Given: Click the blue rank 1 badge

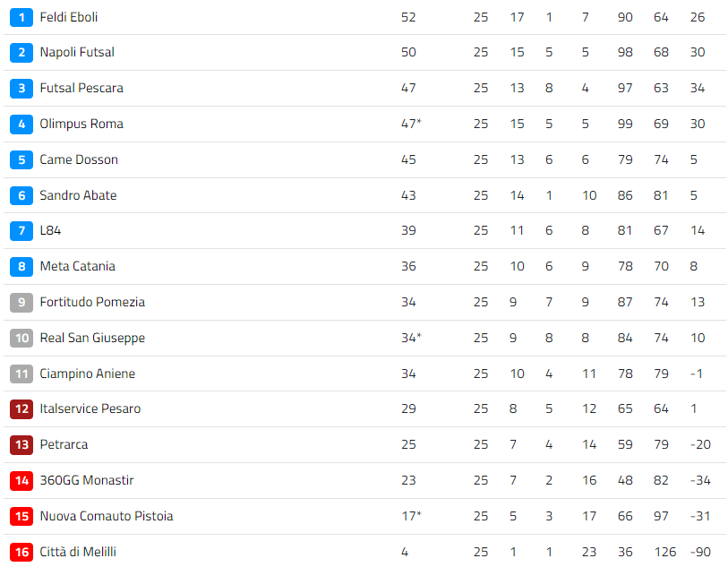Looking at the screenshot, I should click(21, 18).
